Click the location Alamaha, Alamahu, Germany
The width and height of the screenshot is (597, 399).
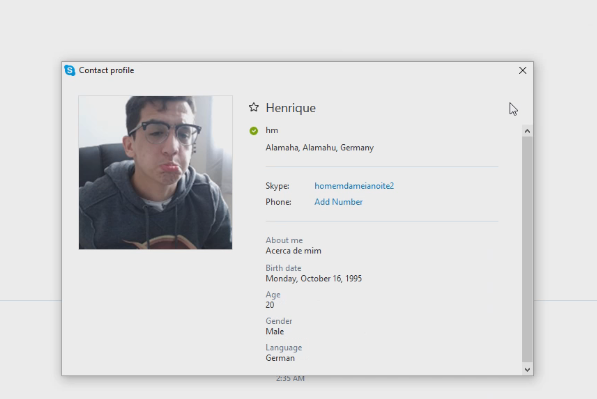click(319, 148)
